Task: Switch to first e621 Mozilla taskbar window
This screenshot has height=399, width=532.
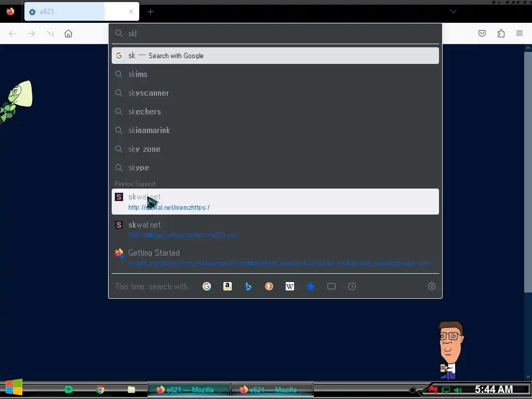Action: [x=189, y=390]
